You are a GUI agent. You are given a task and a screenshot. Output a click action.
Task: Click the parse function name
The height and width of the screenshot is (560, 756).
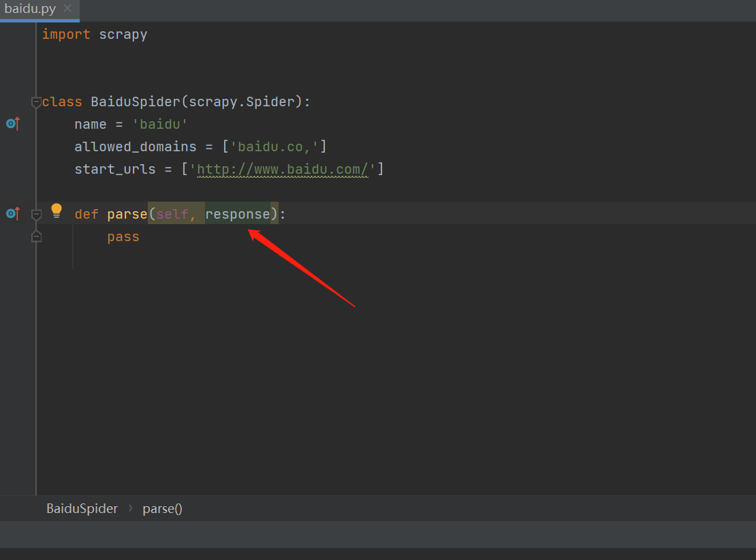tap(127, 214)
